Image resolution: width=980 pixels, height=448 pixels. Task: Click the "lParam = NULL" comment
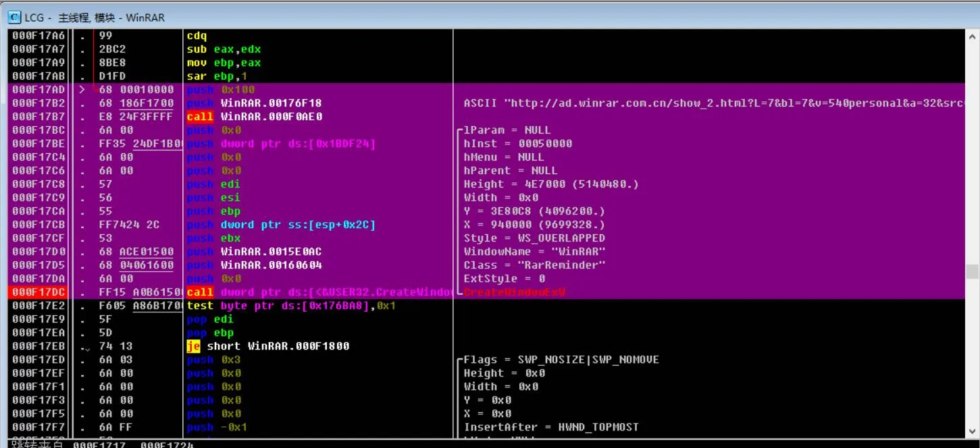click(x=507, y=130)
